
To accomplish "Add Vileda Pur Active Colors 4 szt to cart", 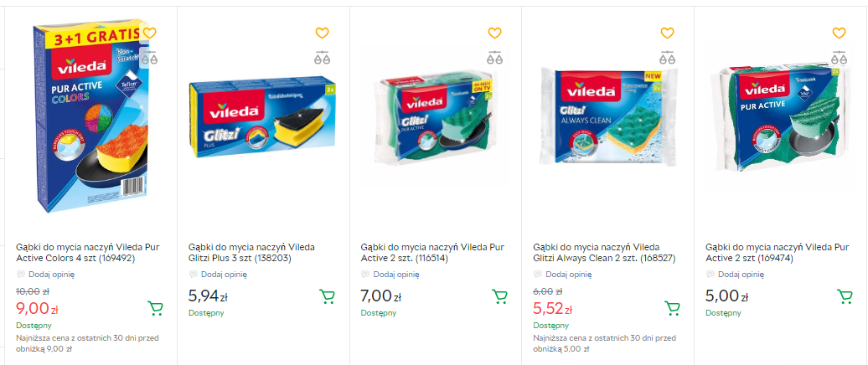I will (x=155, y=308).
